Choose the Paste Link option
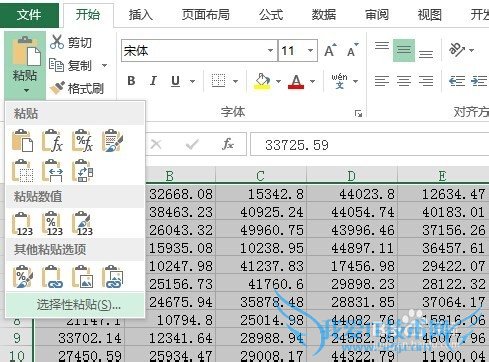The height and width of the screenshot is (362, 489). [x=53, y=277]
